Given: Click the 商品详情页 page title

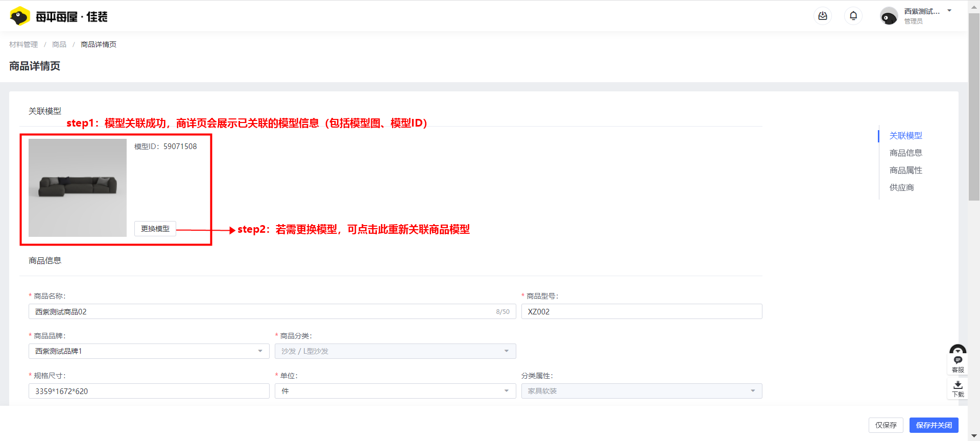Looking at the screenshot, I should click(35, 66).
